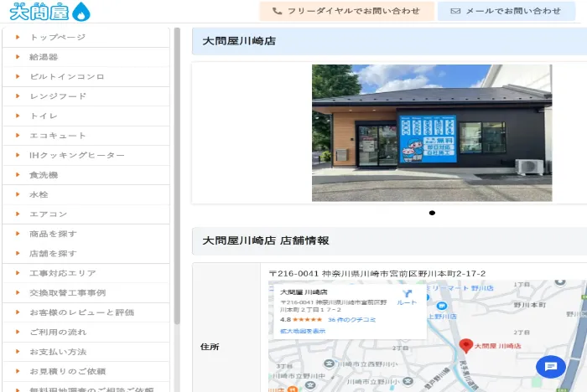
Task: Expand the 商品を探す sidebar entry
Action: (53, 234)
